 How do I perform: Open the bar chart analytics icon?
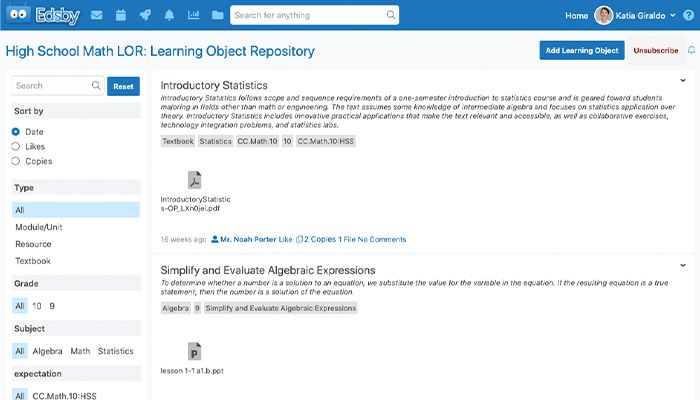192,16
